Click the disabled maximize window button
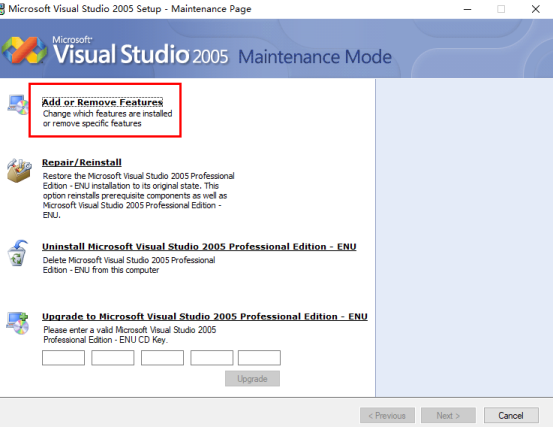 click(x=501, y=9)
